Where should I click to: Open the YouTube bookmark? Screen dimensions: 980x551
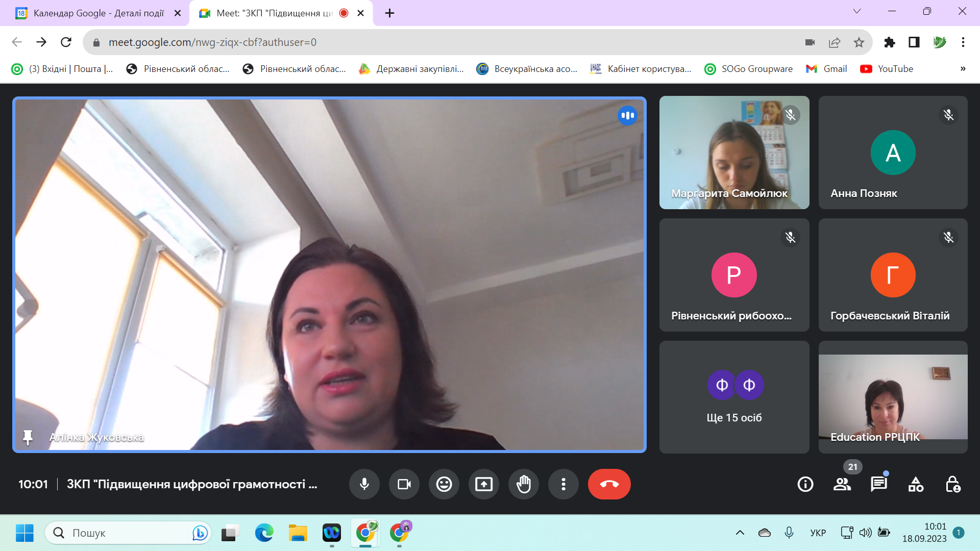coord(887,69)
